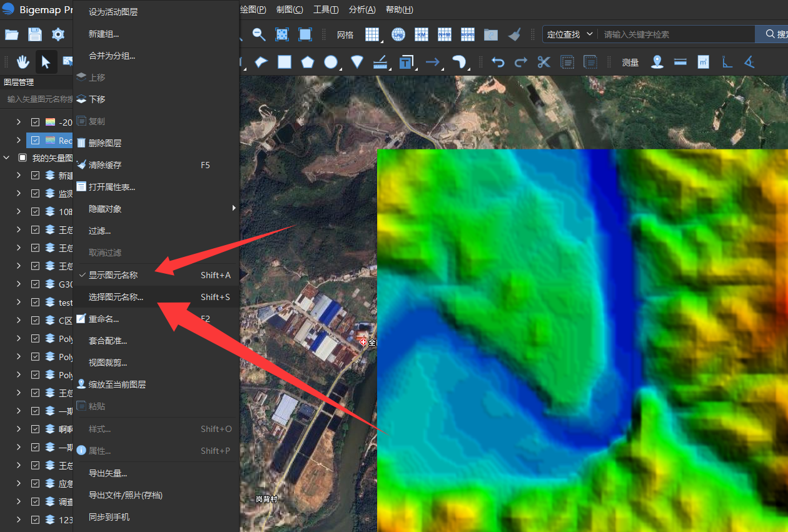Open the 定位查找 dropdown
The height and width of the screenshot is (532, 788).
[x=570, y=34]
